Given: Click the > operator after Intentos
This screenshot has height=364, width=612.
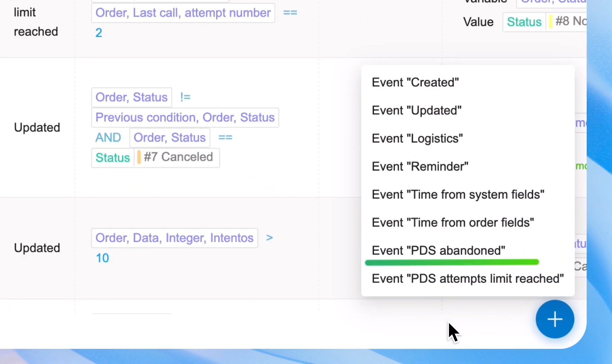Looking at the screenshot, I should coord(269,238).
